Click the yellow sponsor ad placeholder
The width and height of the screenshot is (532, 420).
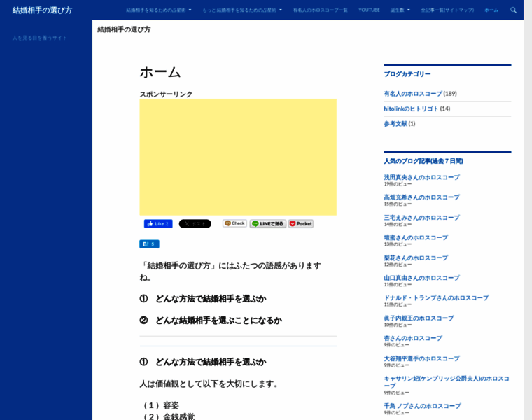click(238, 157)
